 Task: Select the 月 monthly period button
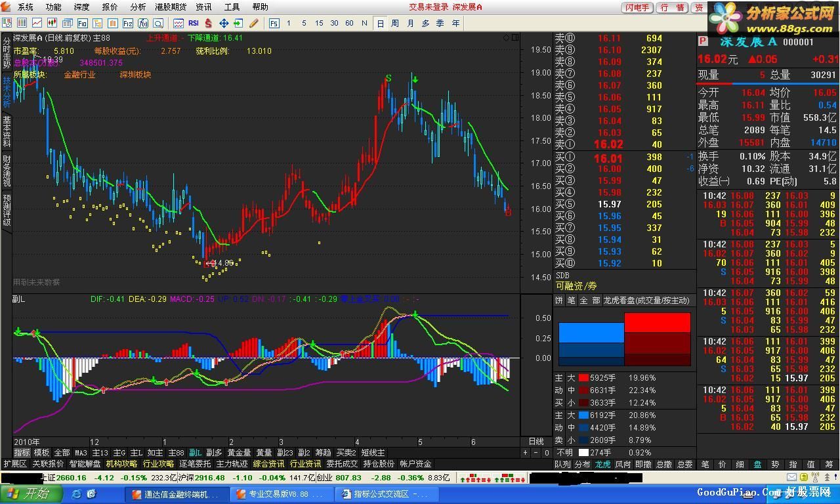click(410, 23)
